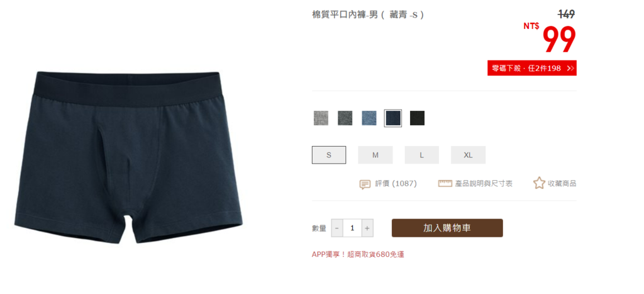644x294 pixels.
Task: Select the dark gray color swatch
Action: 345,118
